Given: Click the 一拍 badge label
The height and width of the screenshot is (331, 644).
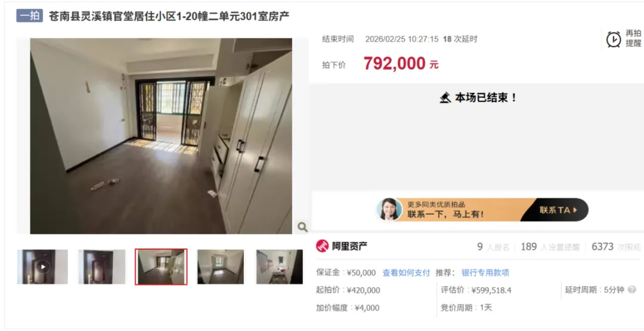Looking at the screenshot, I should [x=30, y=16].
